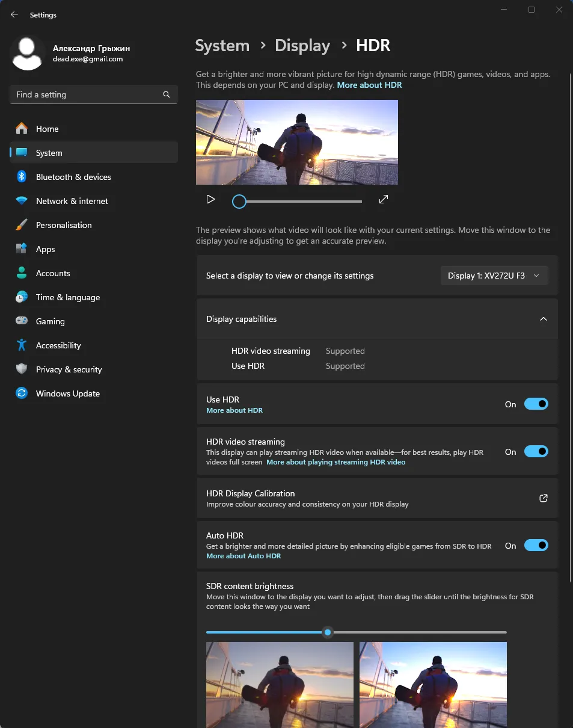Click the SDR content brightness slider handle
This screenshot has width=573, height=728.
tap(328, 632)
